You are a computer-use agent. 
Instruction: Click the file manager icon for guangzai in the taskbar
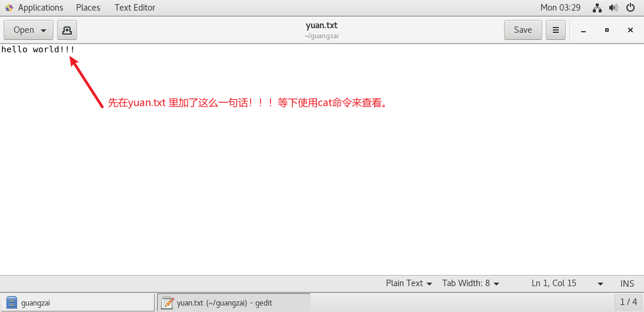click(x=12, y=303)
